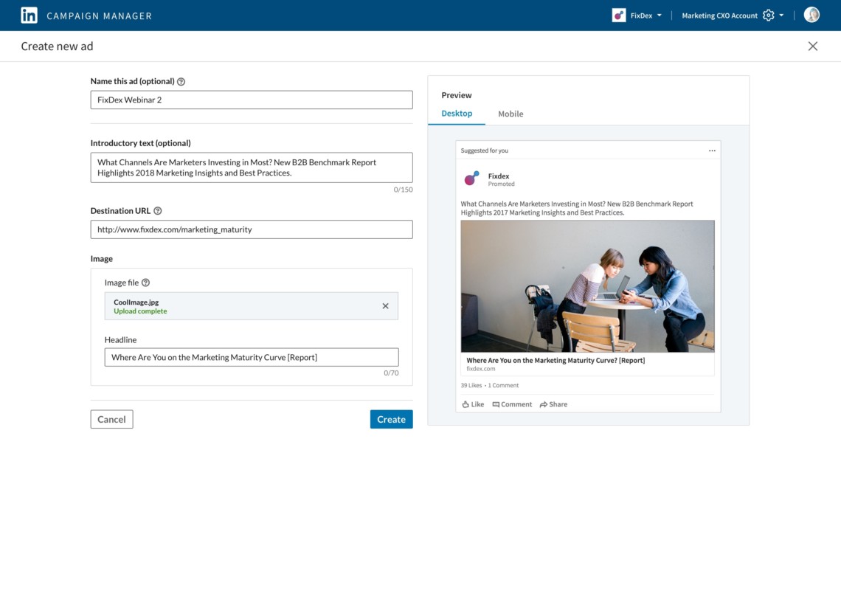Expand the Marketing CXO Account dropdown arrow
Image resolution: width=841 pixels, height=616 pixels.
pos(781,15)
